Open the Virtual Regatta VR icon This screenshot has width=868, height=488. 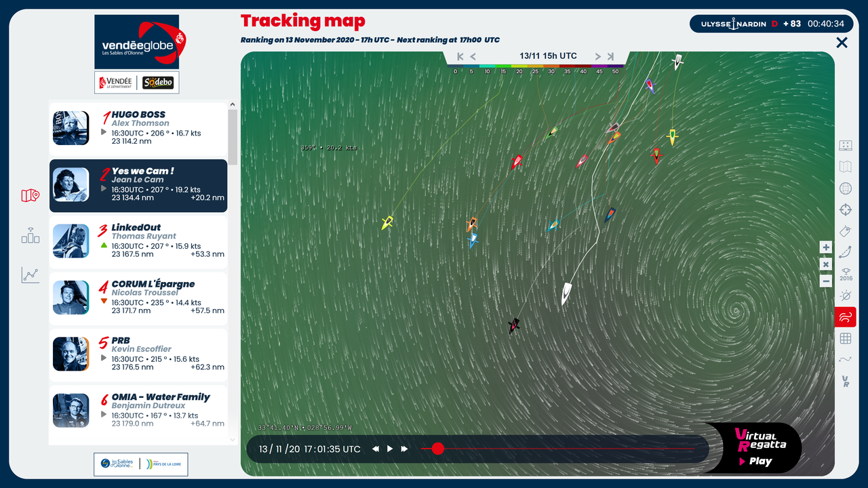845,382
